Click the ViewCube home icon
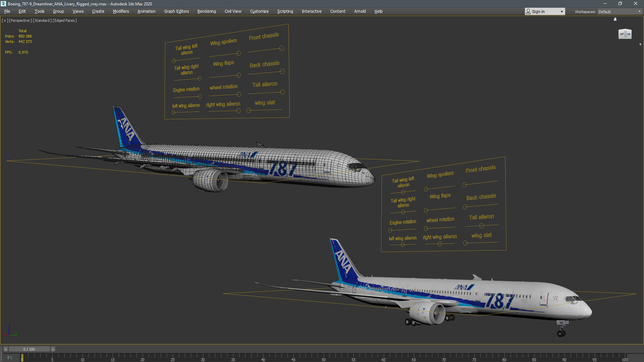The height and width of the screenshot is (362, 644). pos(615,19)
